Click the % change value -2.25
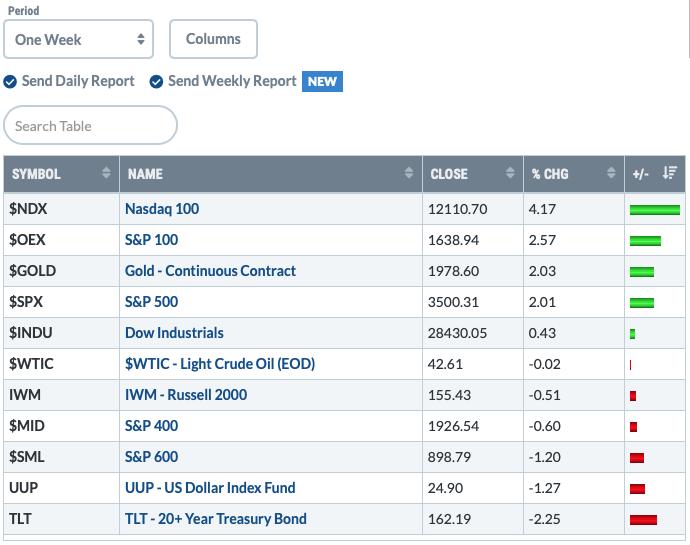Screen dimensions: 690x545 544,519
